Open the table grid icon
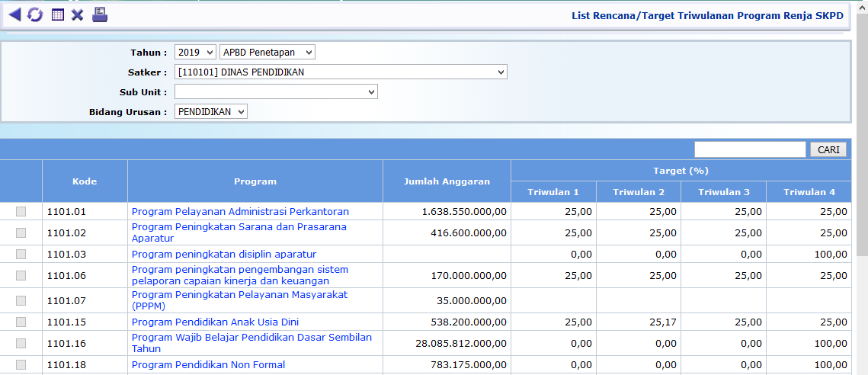The height and width of the screenshot is (375, 868). pyautogui.click(x=57, y=14)
